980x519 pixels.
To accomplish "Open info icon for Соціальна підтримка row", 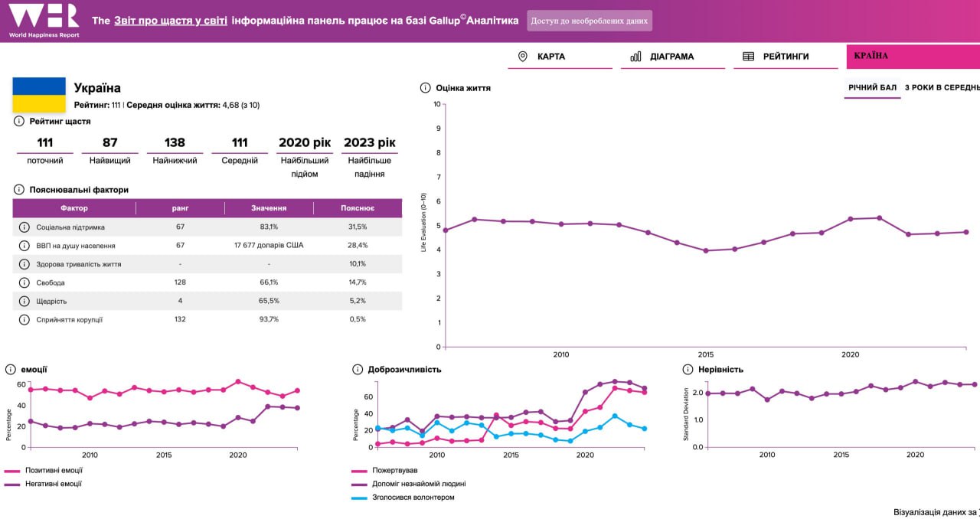I will click(x=24, y=227).
